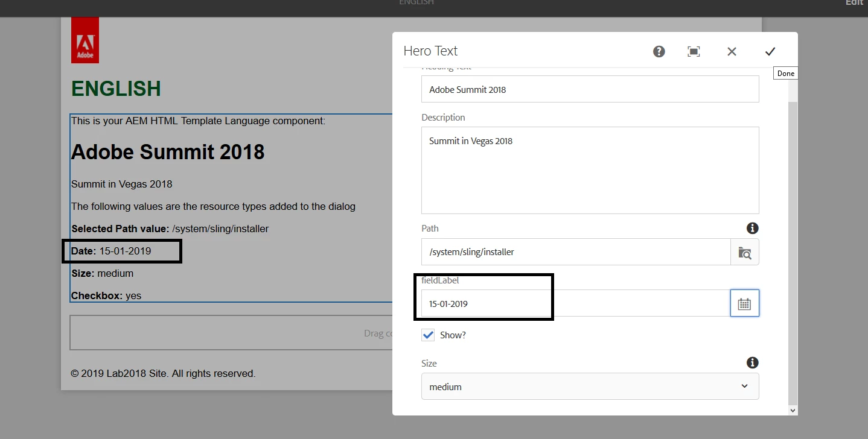Show info tooltip for Path field
Screen dimensions: 868x439
(x=752, y=228)
